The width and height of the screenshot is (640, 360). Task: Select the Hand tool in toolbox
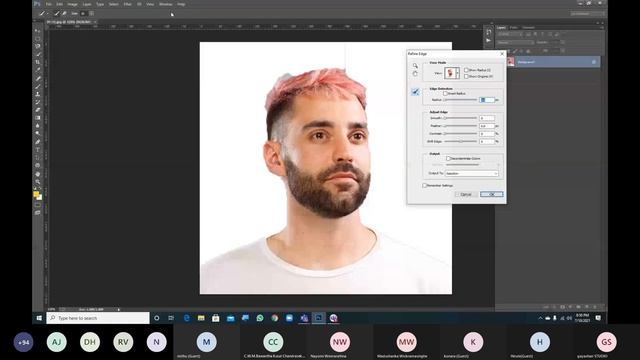pos(38,174)
